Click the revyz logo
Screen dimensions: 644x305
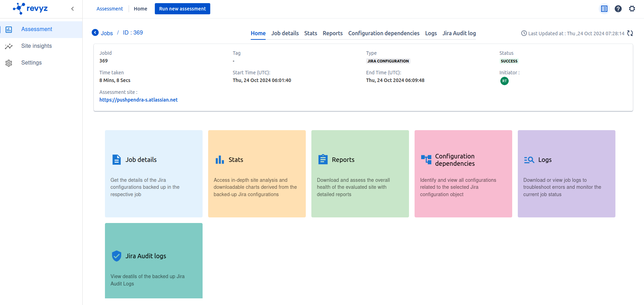click(30, 8)
